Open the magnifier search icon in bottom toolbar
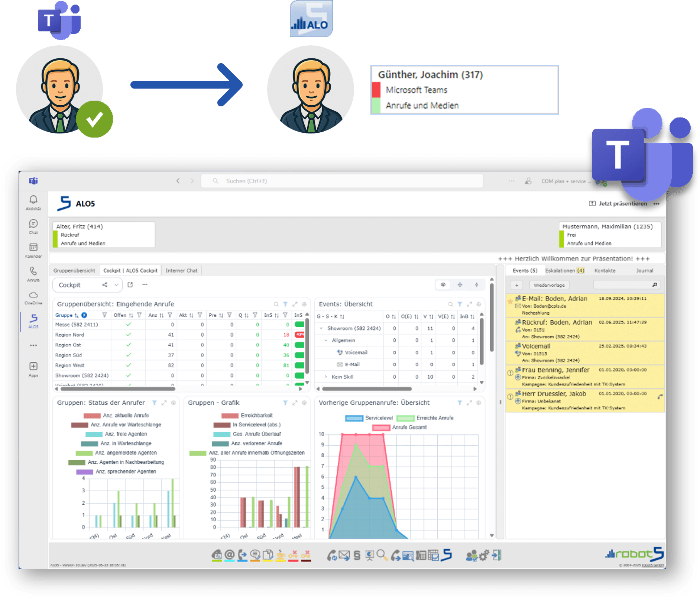The width and height of the screenshot is (700, 599). point(382,555)
